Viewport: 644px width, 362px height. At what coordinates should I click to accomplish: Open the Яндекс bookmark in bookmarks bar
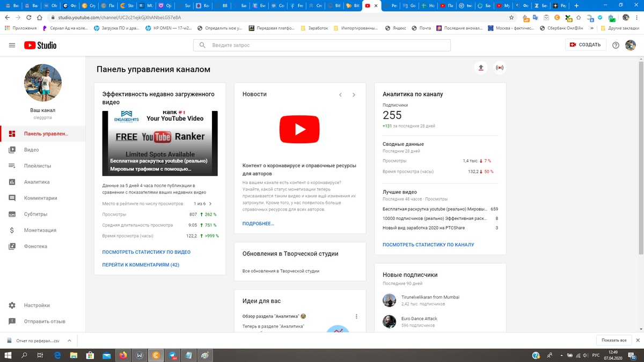pos(395,28)
